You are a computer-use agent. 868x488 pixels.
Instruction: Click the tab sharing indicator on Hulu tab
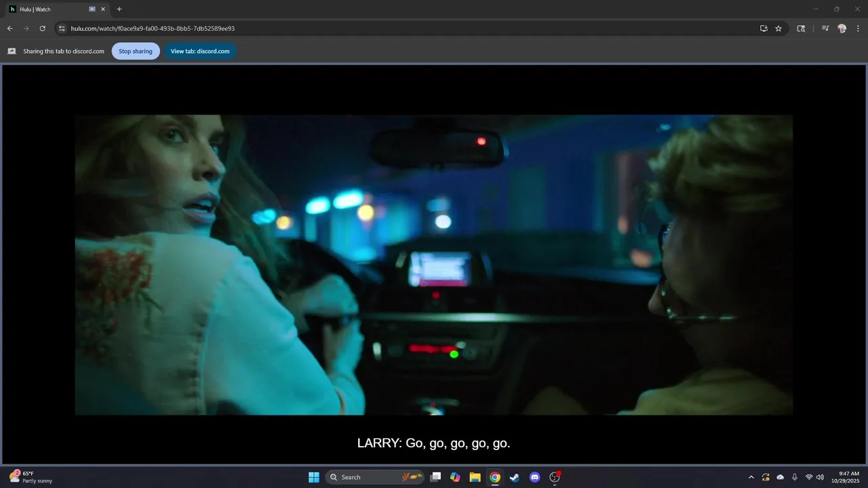click(92, 9)
